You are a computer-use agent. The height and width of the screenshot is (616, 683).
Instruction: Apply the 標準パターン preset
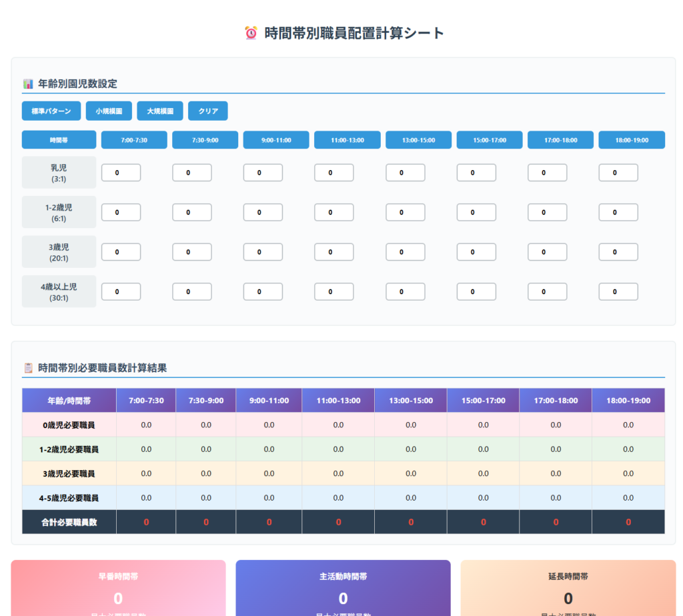point(51,111)
